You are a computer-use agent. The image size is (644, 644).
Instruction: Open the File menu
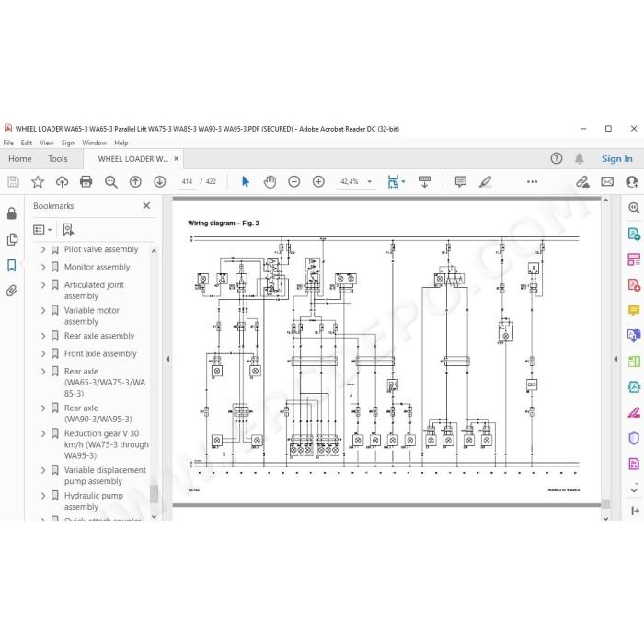[8, 143]
